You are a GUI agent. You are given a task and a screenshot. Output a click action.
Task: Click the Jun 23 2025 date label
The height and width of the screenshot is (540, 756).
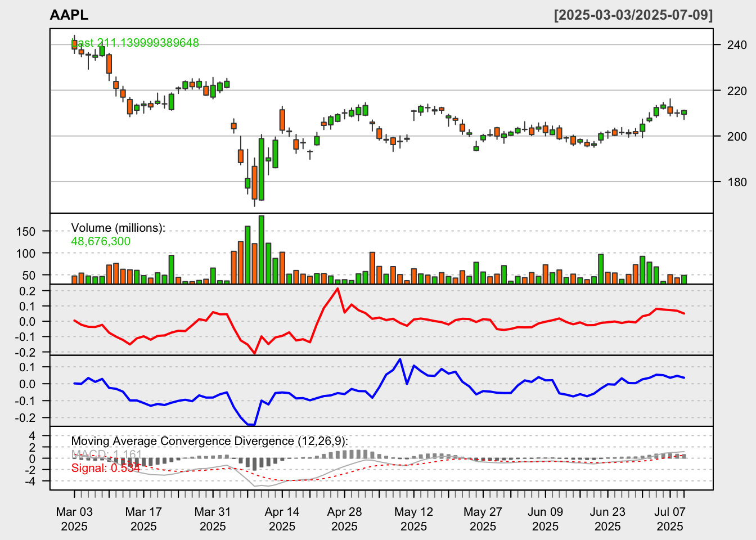607,519
